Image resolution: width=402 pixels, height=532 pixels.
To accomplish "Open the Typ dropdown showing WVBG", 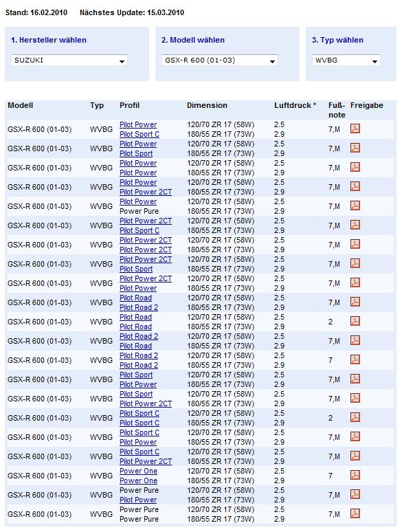I will point(346,60).
